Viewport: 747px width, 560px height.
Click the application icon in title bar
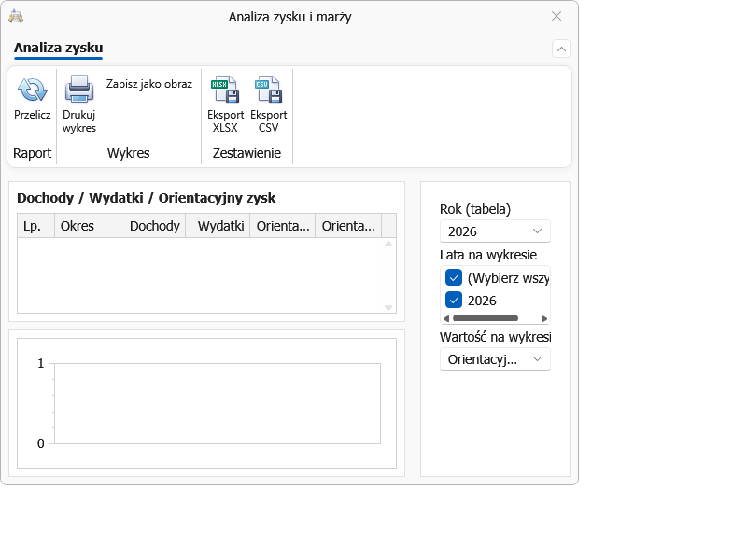pyautogui.click(x=16, y=16)
